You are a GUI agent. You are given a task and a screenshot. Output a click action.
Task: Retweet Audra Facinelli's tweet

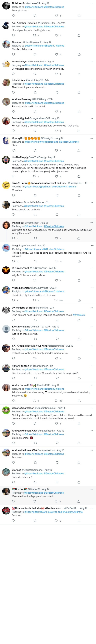[x=35, y=401]
